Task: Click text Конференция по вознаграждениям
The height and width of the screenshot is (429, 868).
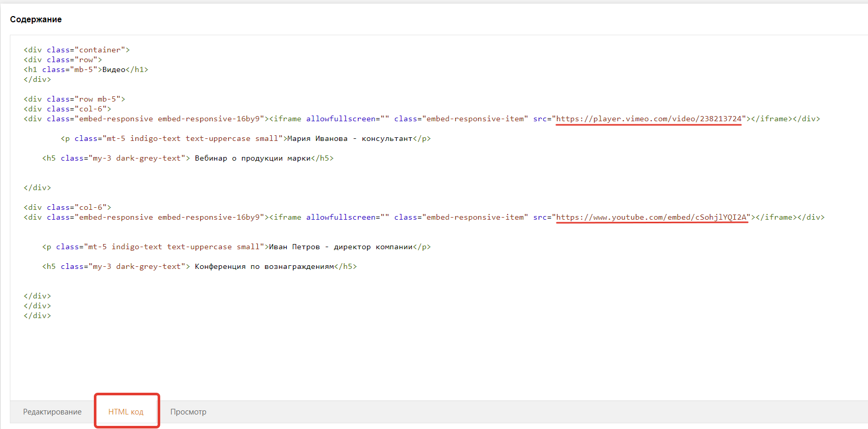Action: [264, 266]
